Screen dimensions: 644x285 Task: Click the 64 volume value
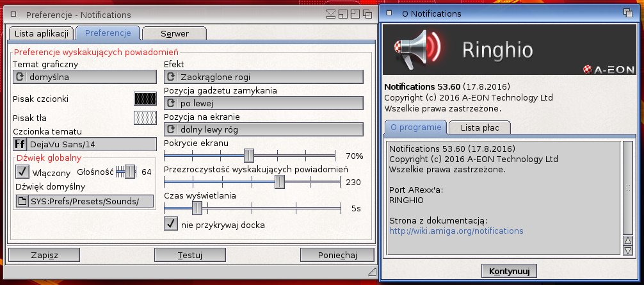[147, 172]
